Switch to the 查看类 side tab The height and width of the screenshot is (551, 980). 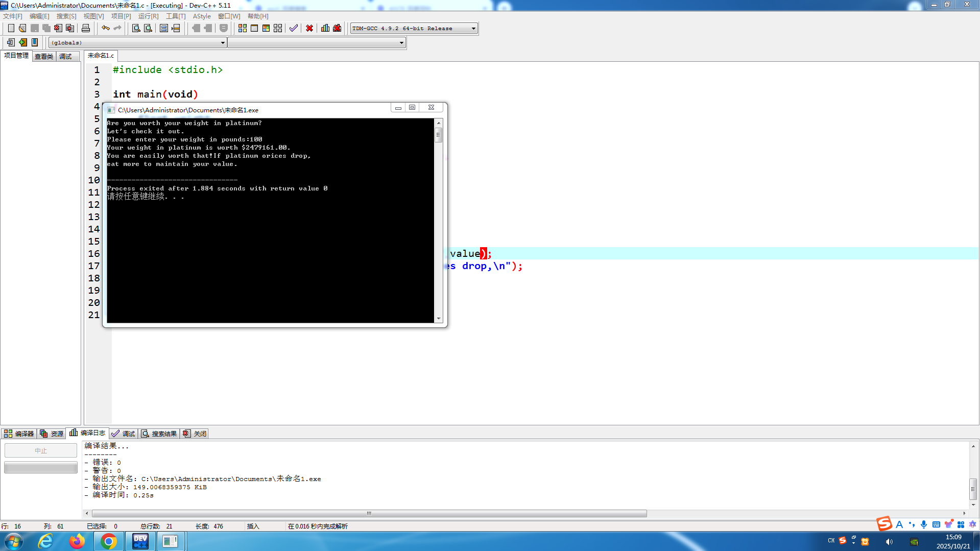[x=44, y=57]
